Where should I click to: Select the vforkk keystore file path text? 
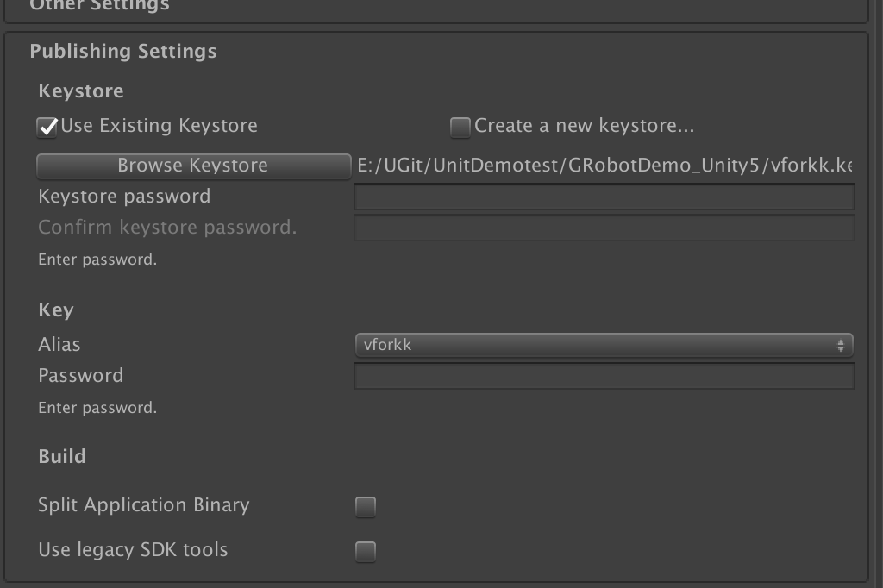click(604, 166)
